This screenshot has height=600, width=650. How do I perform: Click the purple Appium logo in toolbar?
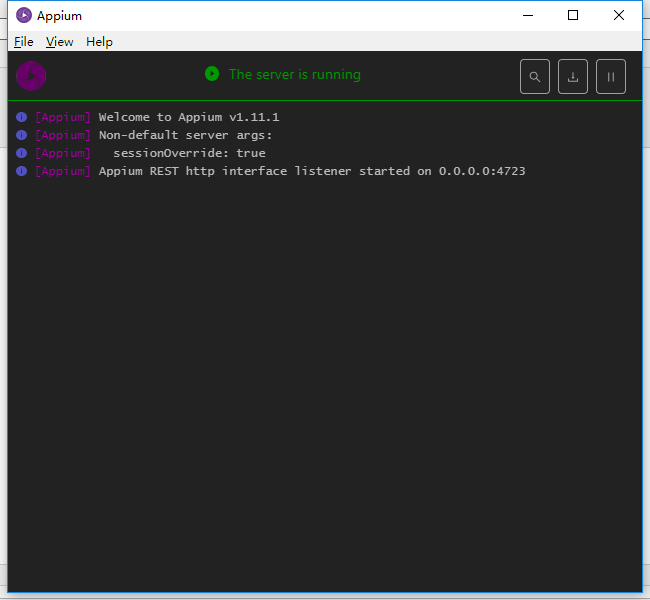[x=31, y=76]
